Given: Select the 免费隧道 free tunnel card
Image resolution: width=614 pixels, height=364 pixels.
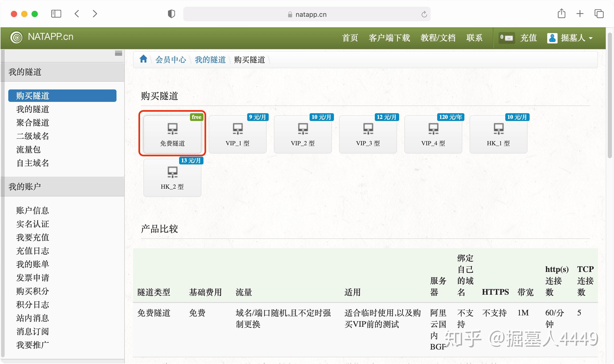Looking at the screenshot, I should [x=172, y=134].
